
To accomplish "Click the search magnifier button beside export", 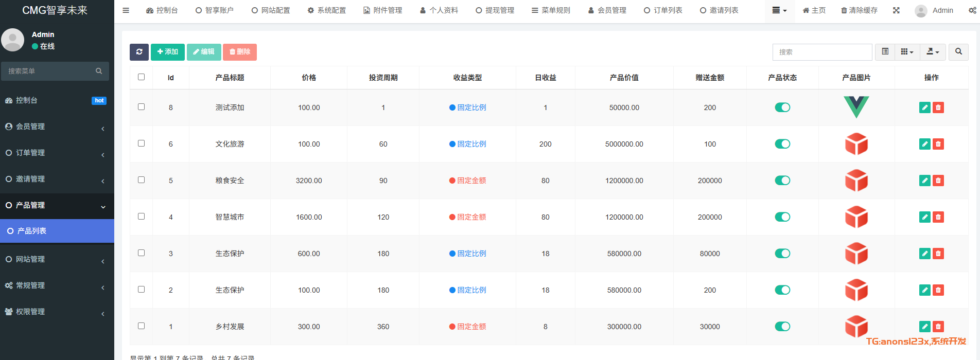I will [x=958, y=52].
